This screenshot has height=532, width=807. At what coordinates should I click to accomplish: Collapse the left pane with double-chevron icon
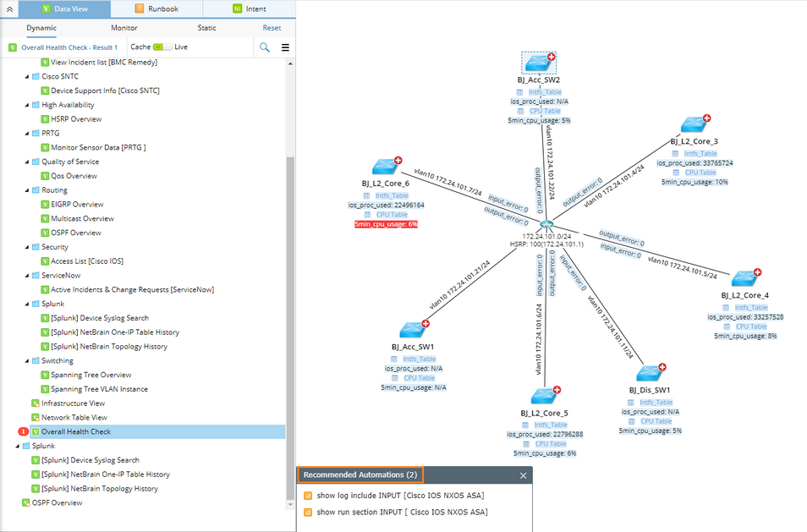pos(9,8)
